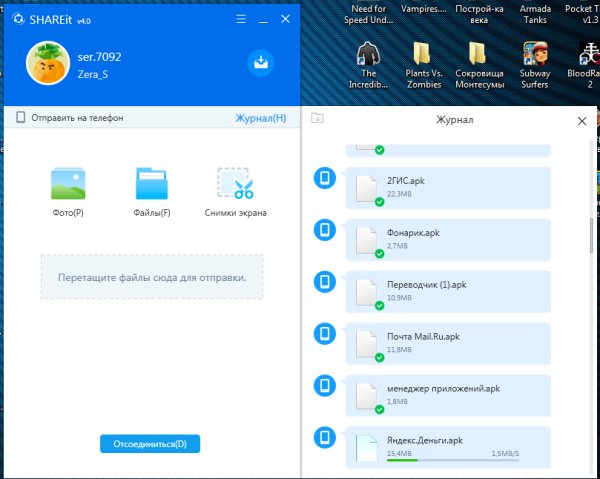The width and height of the screenshot is (600, 479).
Task: Click the file icon of Переводчик (1).apk
Action: tap(367, 293)
